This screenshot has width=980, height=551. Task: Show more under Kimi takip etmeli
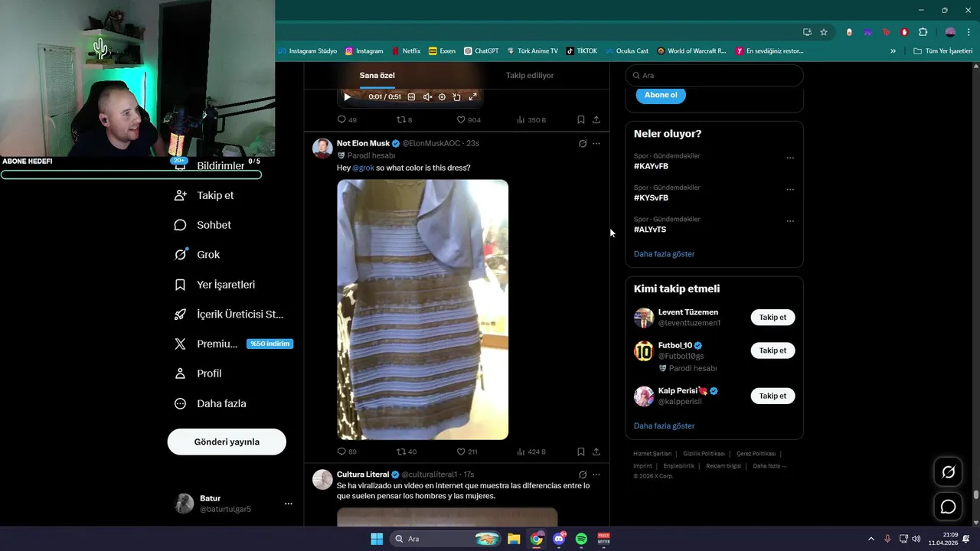(664, 426)
